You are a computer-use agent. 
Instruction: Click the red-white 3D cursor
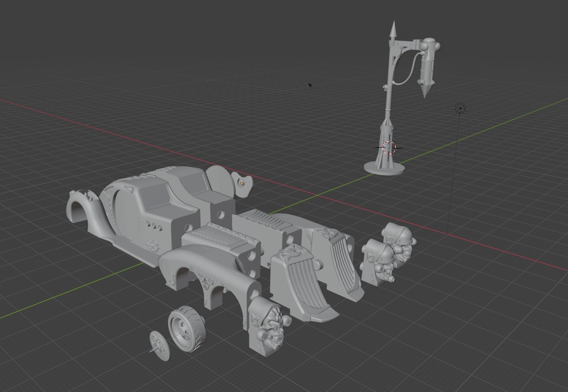(389, 147)
